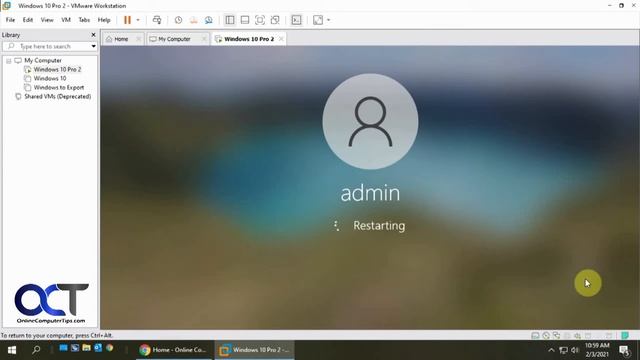640x360 pixels.
Task: Click the sound card status icon
Action: (578, 336)
